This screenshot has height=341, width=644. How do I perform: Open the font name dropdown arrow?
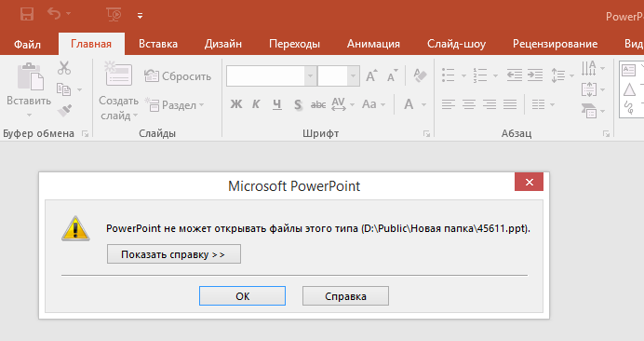tap(311, 76)
